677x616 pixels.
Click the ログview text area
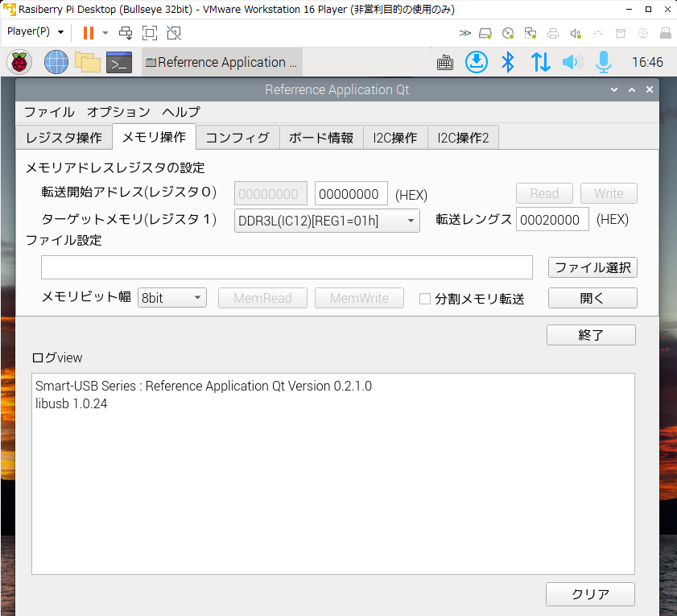(x=333, y=474)
